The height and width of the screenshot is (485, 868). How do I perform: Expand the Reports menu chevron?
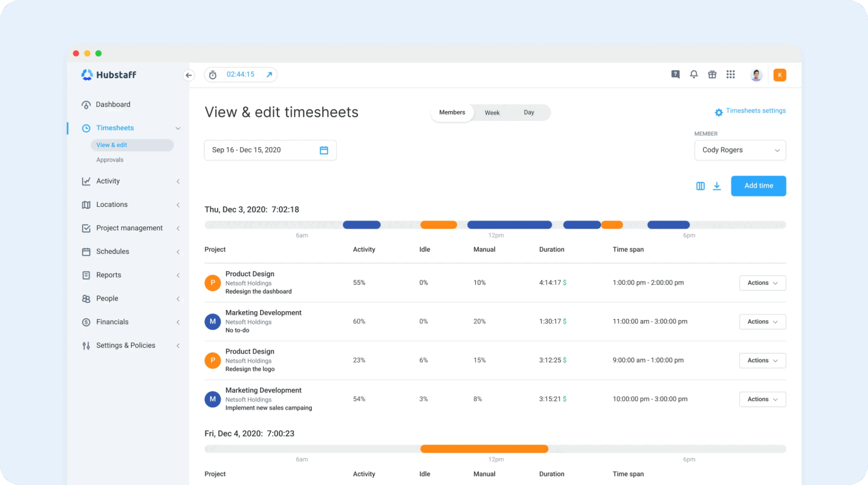pyautogui.click(x=178, y=275)
